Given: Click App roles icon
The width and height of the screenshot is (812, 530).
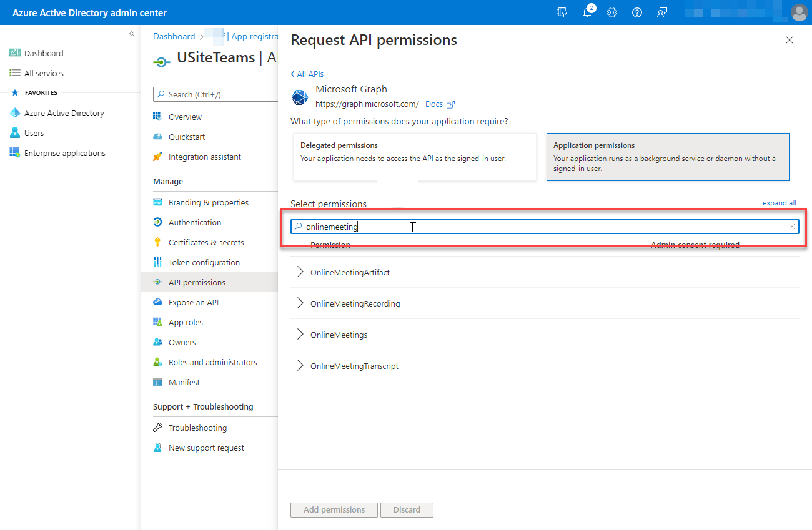Looking at the screenshot, I should click(157, 322).
